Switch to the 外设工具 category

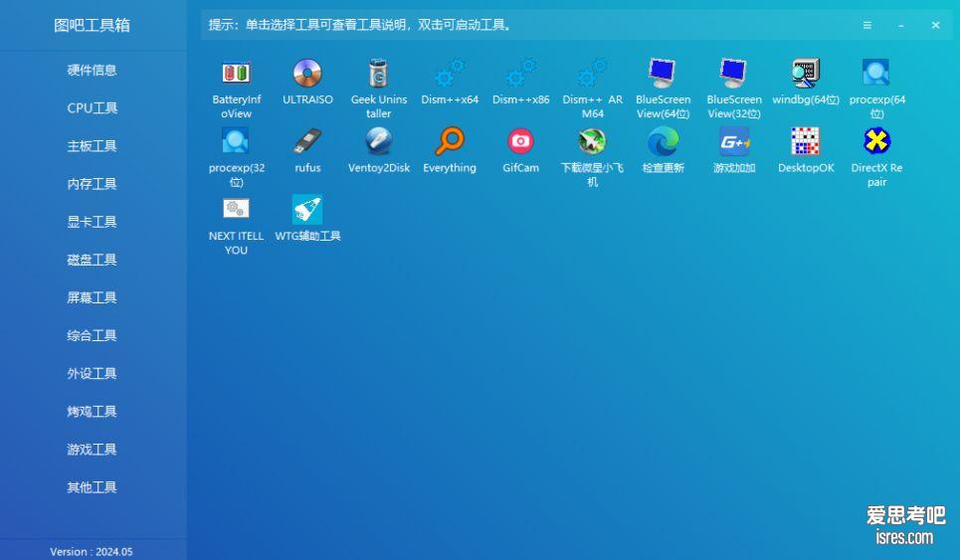[92, 373]
